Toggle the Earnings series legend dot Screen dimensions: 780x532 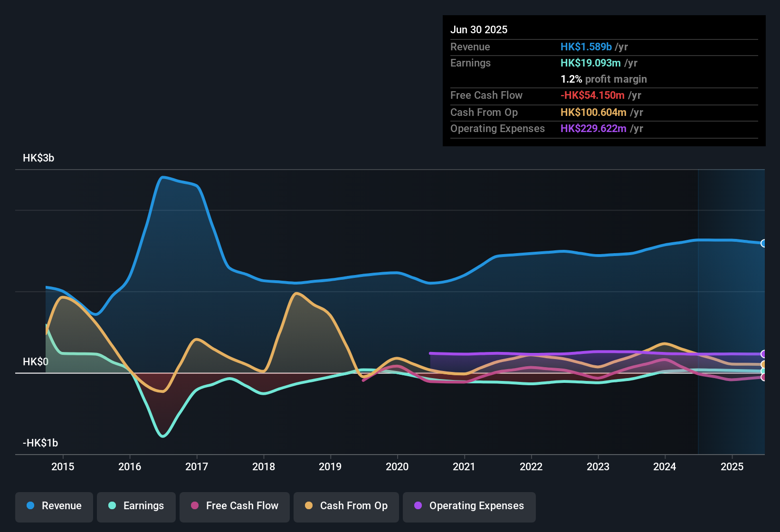click(112, 506)
